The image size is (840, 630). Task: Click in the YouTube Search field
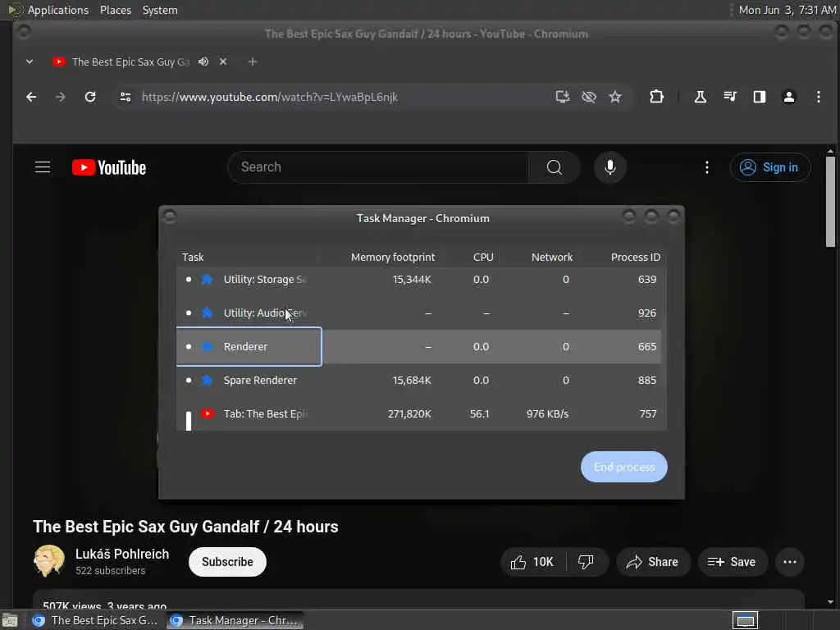[377, 167]
